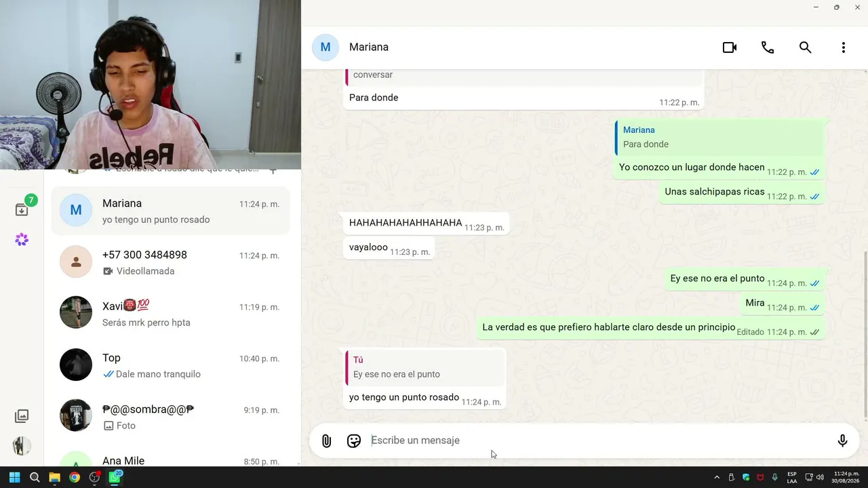Click Xavi's profile photo in chat list
This screenshot has width=868, height=488.
tap(76, 312)
